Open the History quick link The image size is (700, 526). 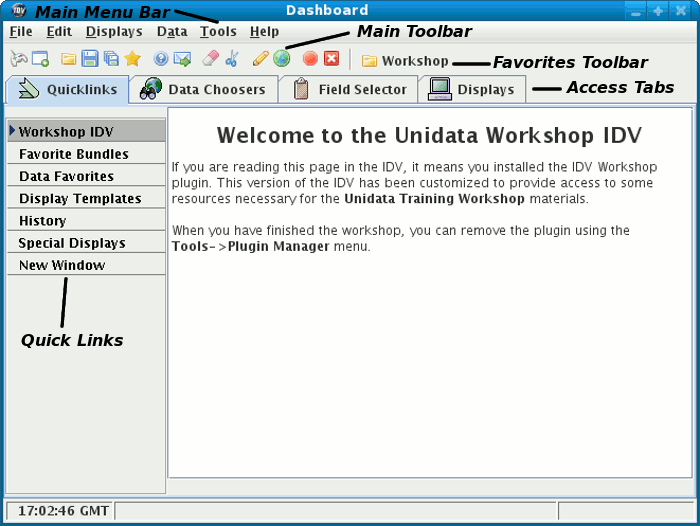(42, 221)
